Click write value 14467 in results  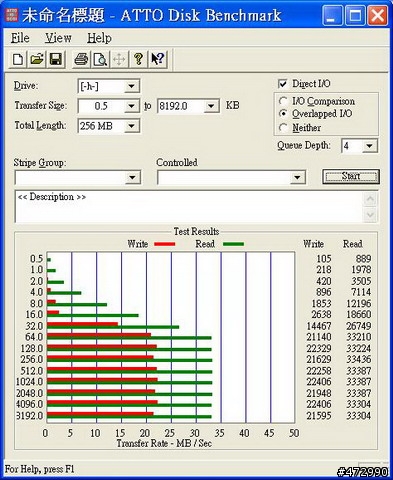(319, 326)
